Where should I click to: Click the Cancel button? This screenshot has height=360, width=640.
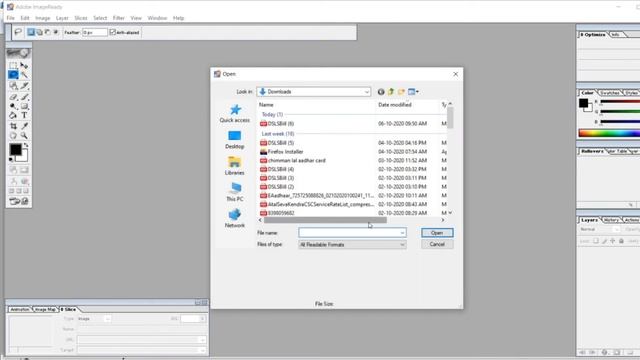pyautogui.click(x=437, y=244)
